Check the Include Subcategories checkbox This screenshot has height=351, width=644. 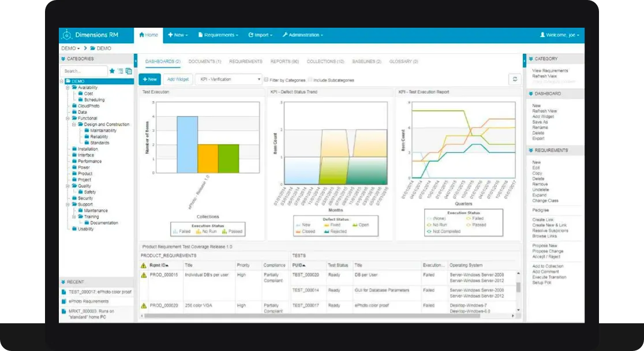311,79
